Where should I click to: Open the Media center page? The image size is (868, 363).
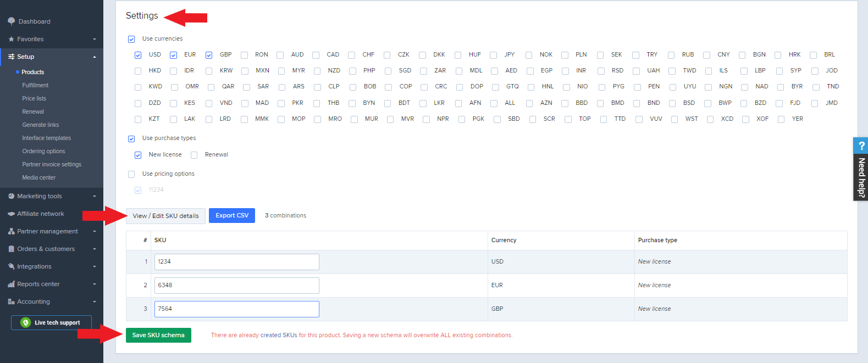[39, 177]
